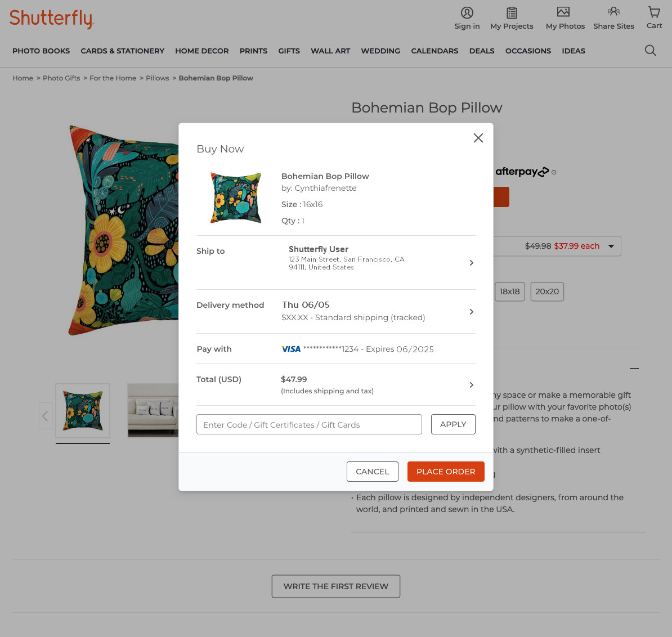Click the My Projects icon
The image size is (672, 637).
click(x=512, y=12)
